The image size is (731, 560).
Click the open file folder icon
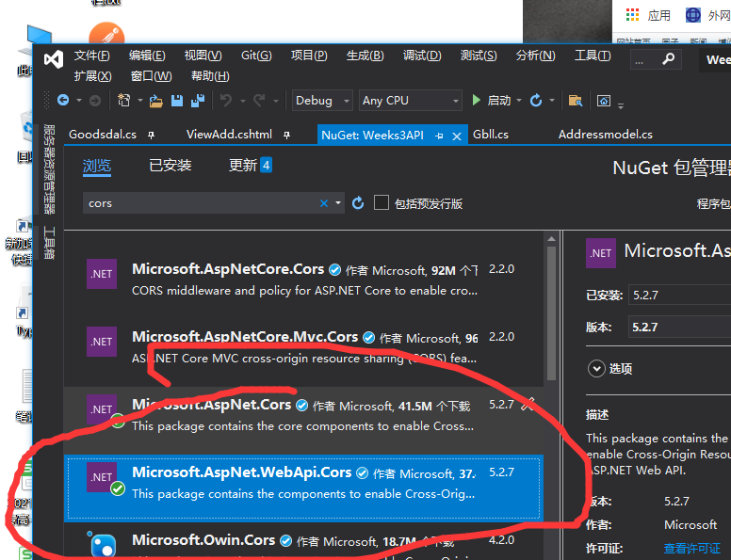(155, 101)
